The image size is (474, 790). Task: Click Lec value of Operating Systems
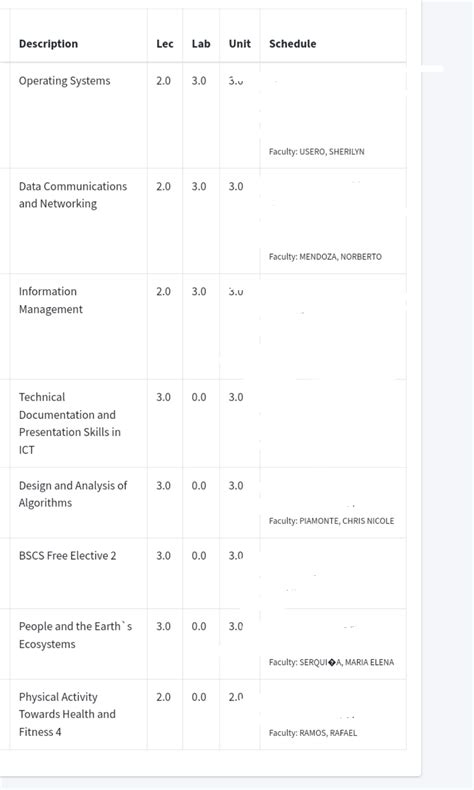tap(163, 81)
